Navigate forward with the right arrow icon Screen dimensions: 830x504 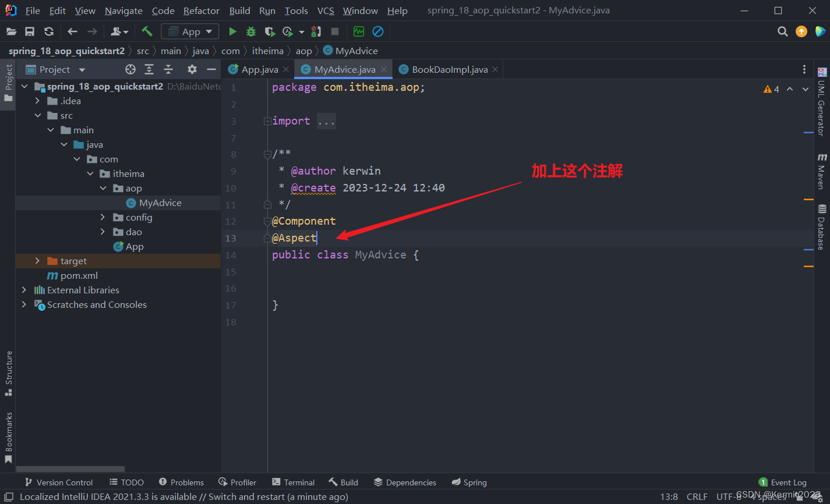pyautogui.click(x=92, y=31)
